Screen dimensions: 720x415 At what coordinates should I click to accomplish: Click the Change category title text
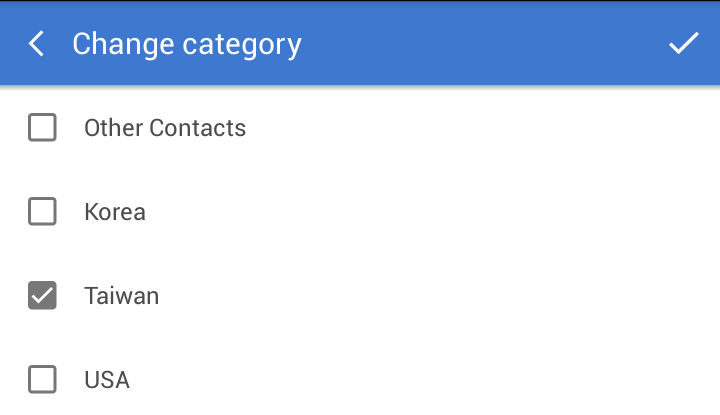[187, 44]
